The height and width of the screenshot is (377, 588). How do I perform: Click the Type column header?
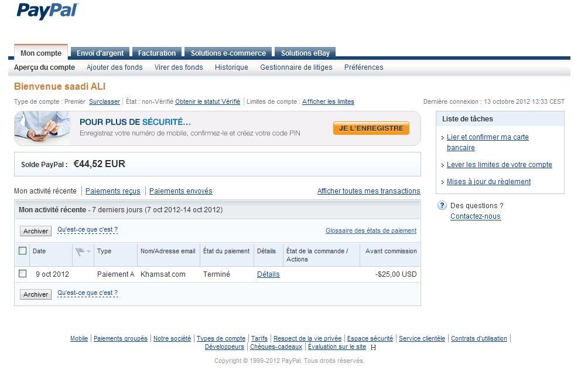pyautogui.click(x=104, y=251)
